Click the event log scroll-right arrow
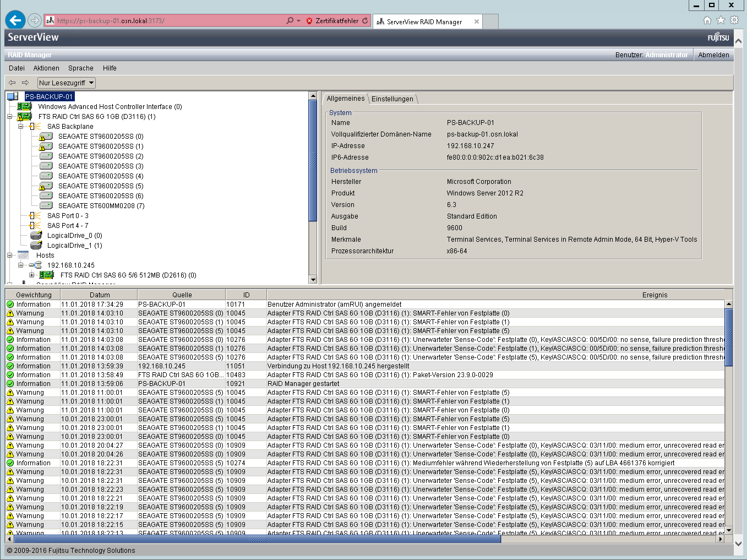Image resolution: width=747 pixels, height=560 pixels. coord(721,540)
